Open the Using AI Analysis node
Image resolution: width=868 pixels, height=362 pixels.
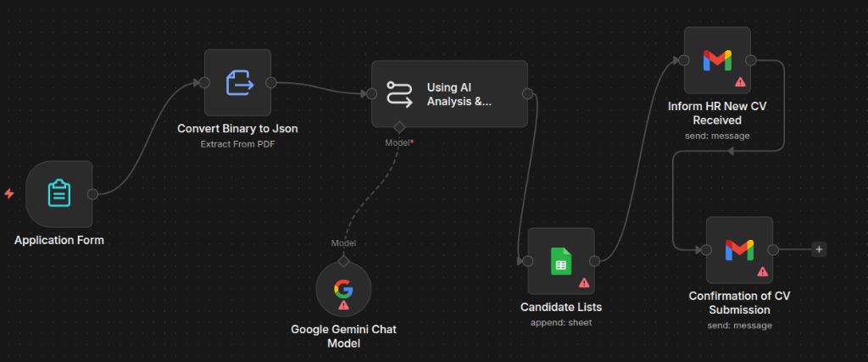tap(449, 93)
